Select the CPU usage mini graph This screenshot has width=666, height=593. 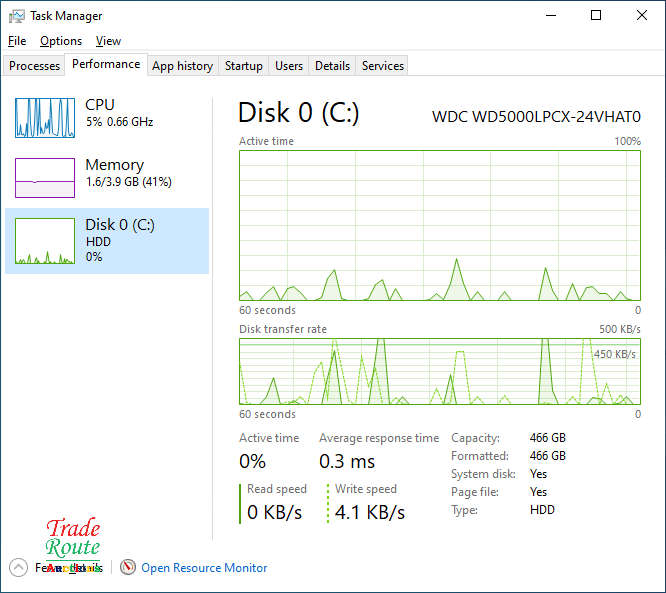coord(45,117)
